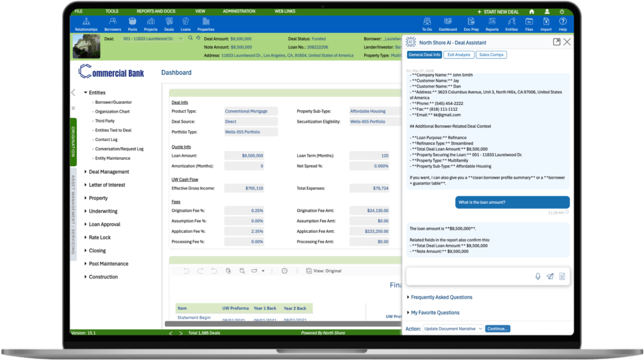Open the Reports and Docs menu
The image size is (644, 360).
156,11
